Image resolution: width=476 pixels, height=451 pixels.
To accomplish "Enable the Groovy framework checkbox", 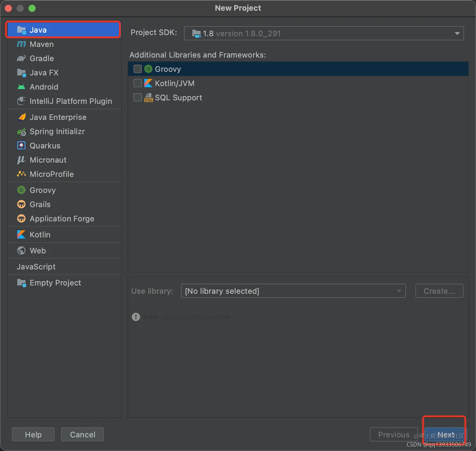I will pos(138,69).
